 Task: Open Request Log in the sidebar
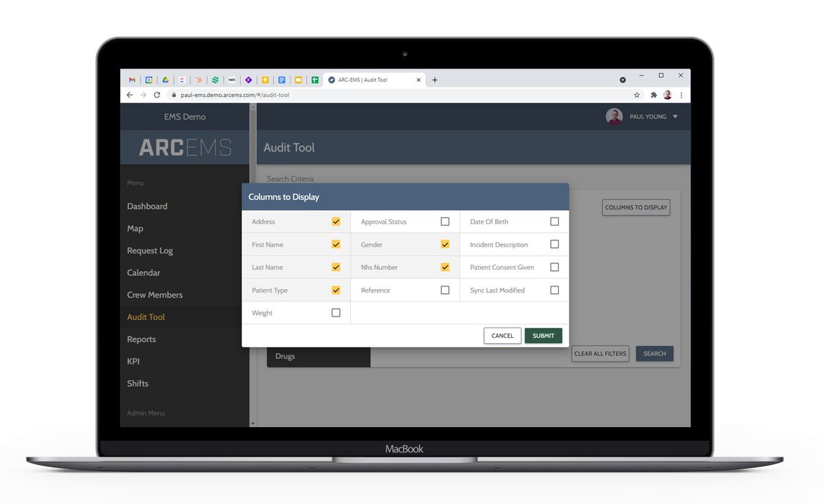pyautogui.click(x=150, y=251)
